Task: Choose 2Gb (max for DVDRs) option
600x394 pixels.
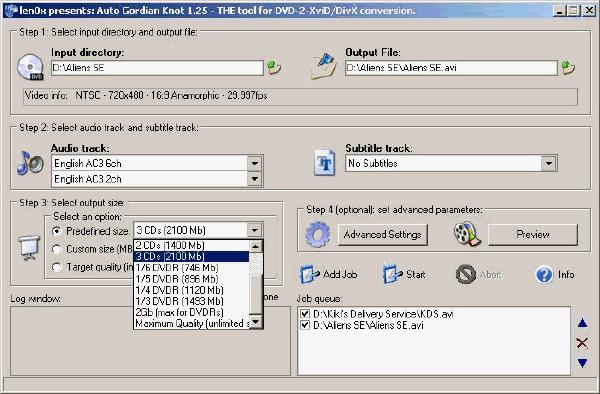Action: tap(192, 312)
